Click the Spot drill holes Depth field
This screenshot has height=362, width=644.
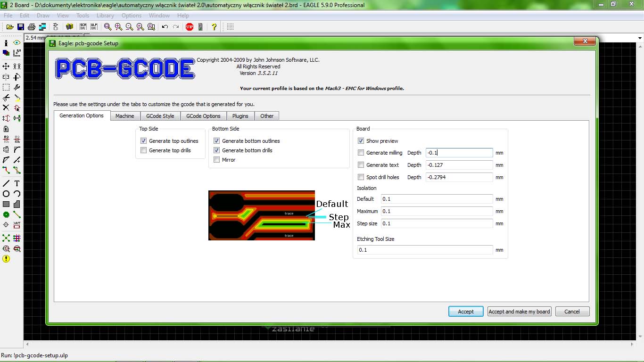(459, 177)
